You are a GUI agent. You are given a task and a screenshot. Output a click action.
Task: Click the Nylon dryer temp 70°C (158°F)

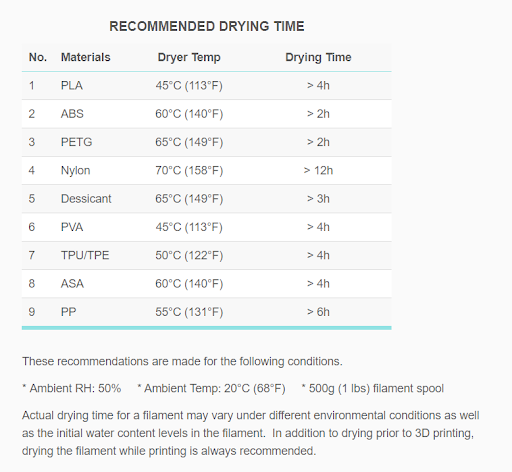tap(189, 171)
